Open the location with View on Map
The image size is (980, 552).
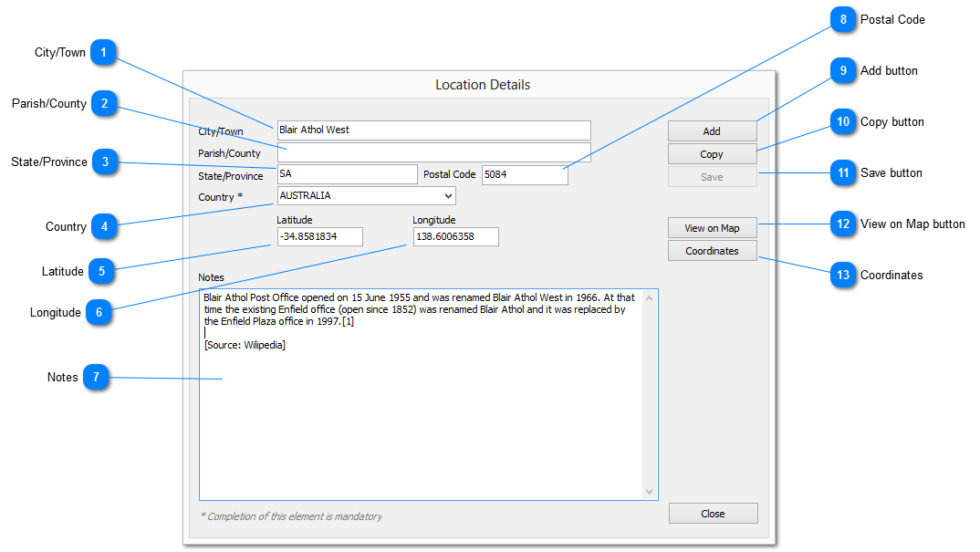712,228
